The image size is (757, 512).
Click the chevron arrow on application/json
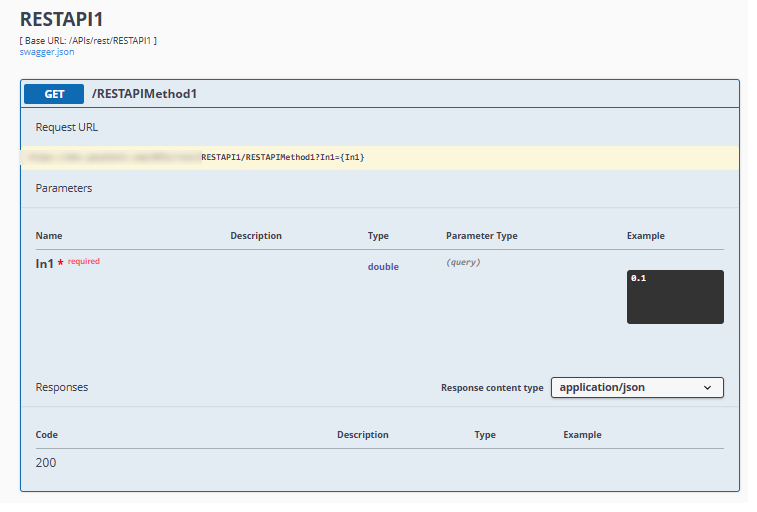(x=708, y=387)
